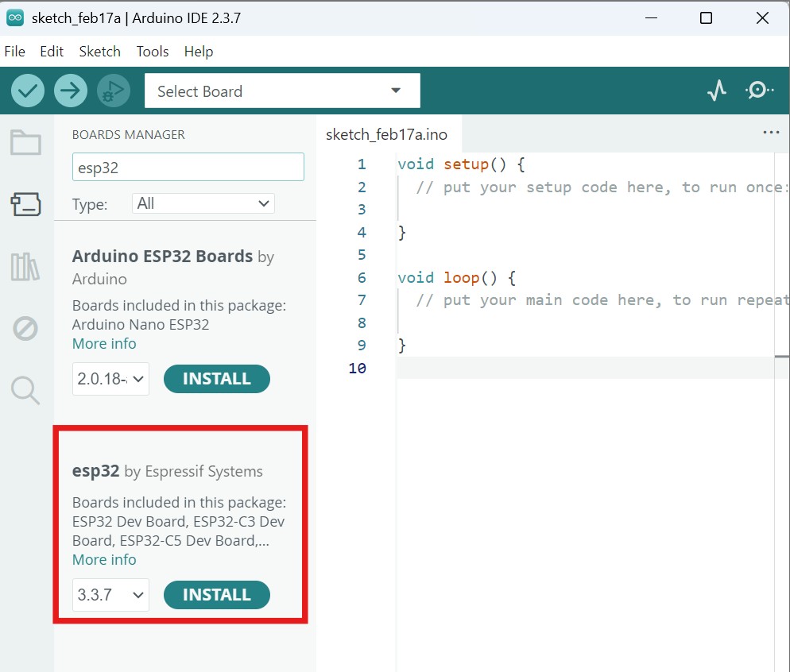Open editor tab options ellipsis menu
This screenshot has width=790, height=672.
(771, 133)
